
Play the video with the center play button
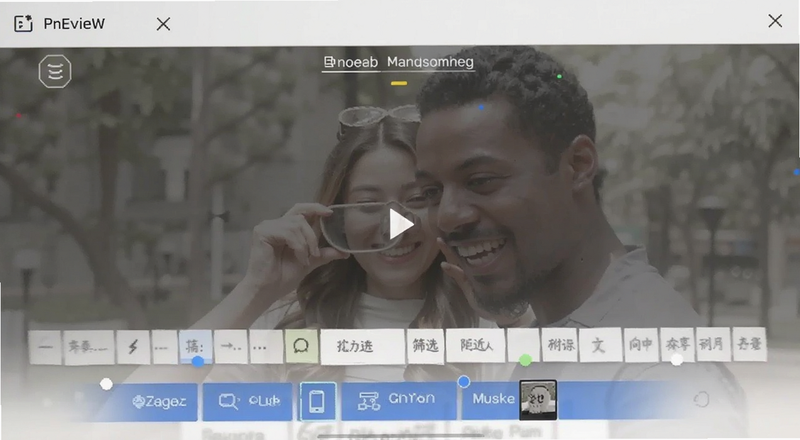coord(401,224)
